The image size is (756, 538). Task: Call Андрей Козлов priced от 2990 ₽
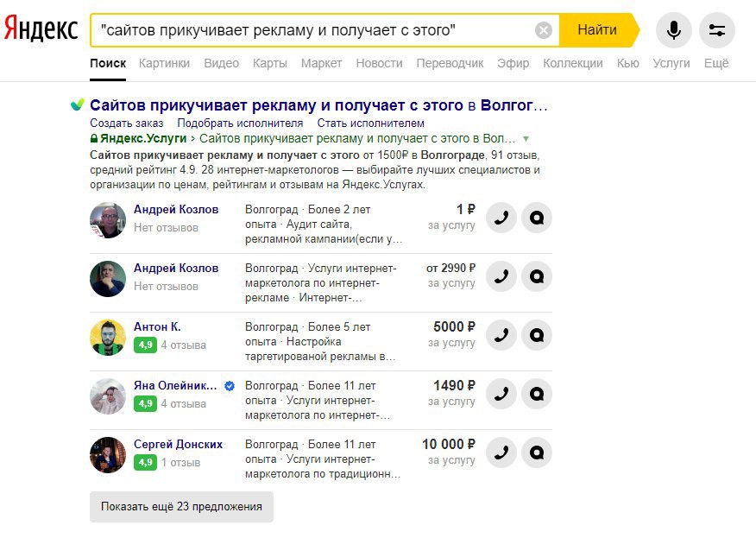click(x=501, y=276)
